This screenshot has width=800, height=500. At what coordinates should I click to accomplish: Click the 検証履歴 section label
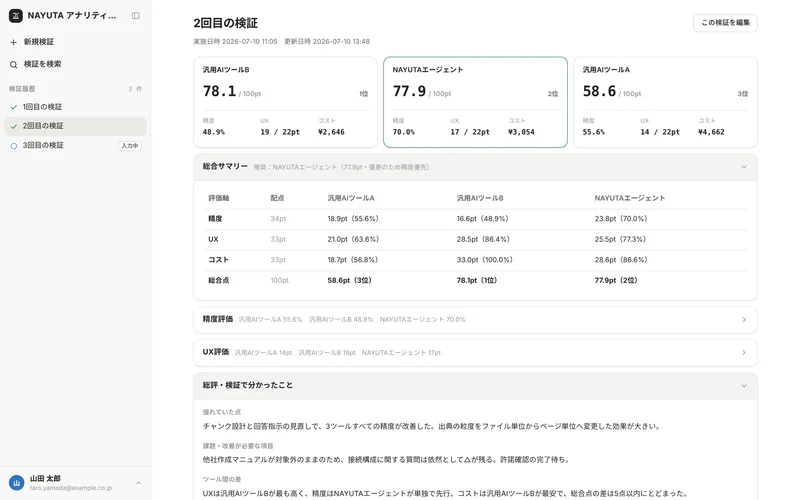[x=22, y=89]
